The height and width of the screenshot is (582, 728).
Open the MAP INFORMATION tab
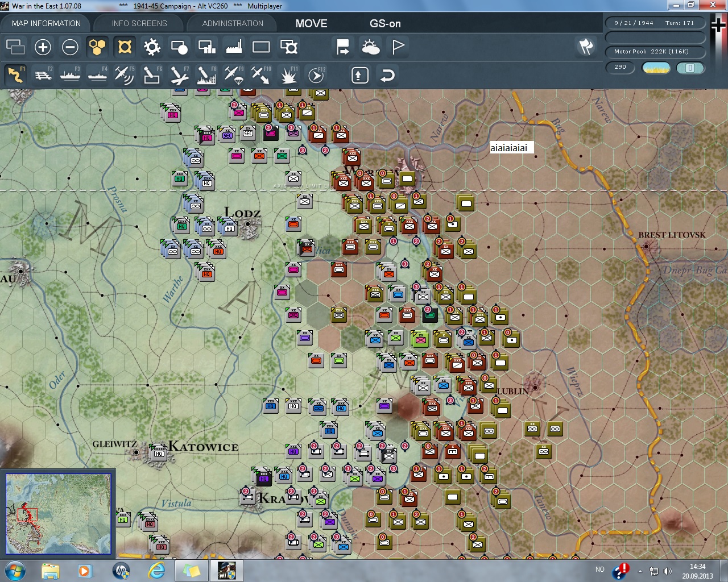click(46, 23)
